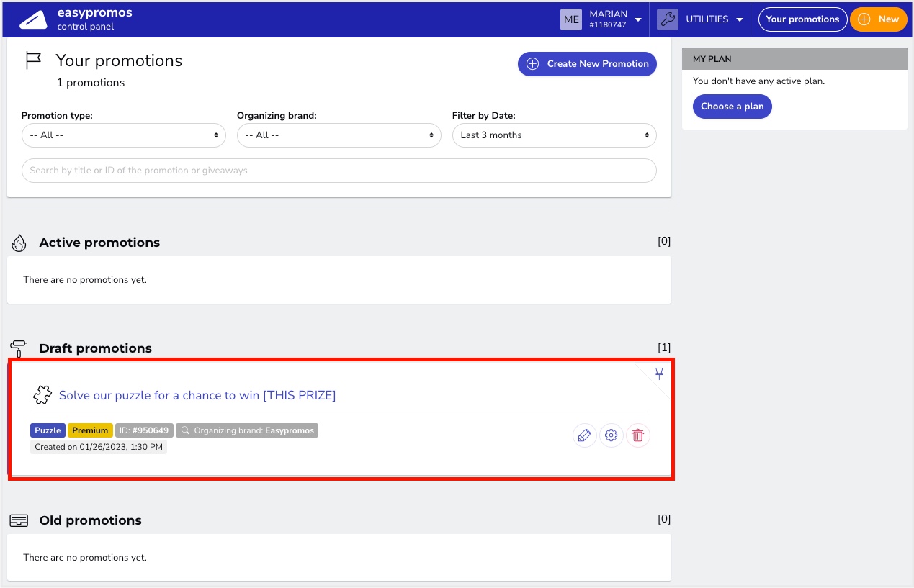Click the archive icon next to Old promotions
Viewport: 914px width, 588px height.
coord(19,520)
